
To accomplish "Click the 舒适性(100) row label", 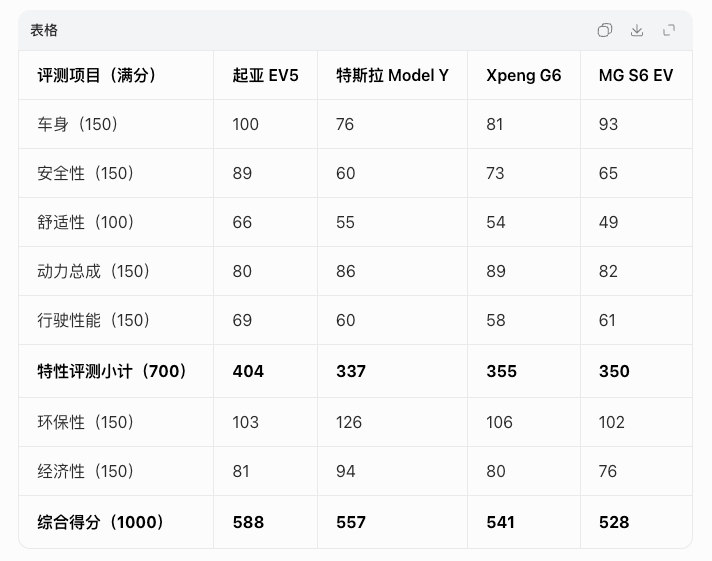I will click(86, 222).
